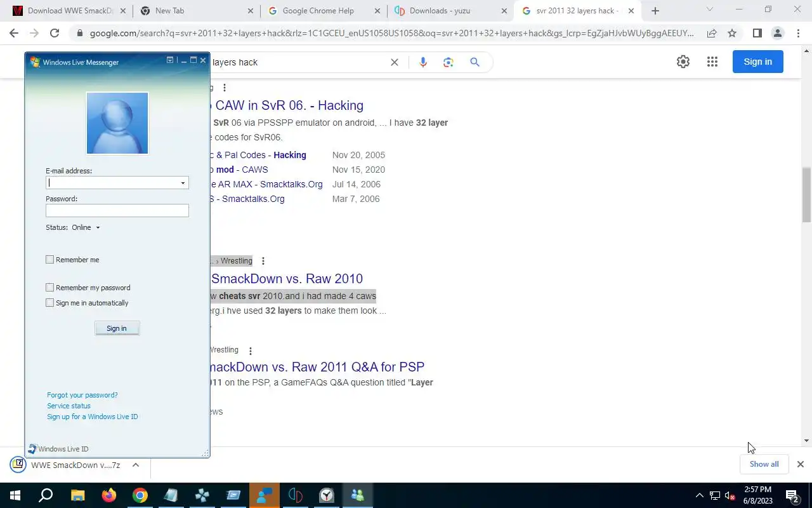812x508 pixels.
Task: Bookmark this page with the star icon
Action: pyautogui.click(x=732, y=33)
